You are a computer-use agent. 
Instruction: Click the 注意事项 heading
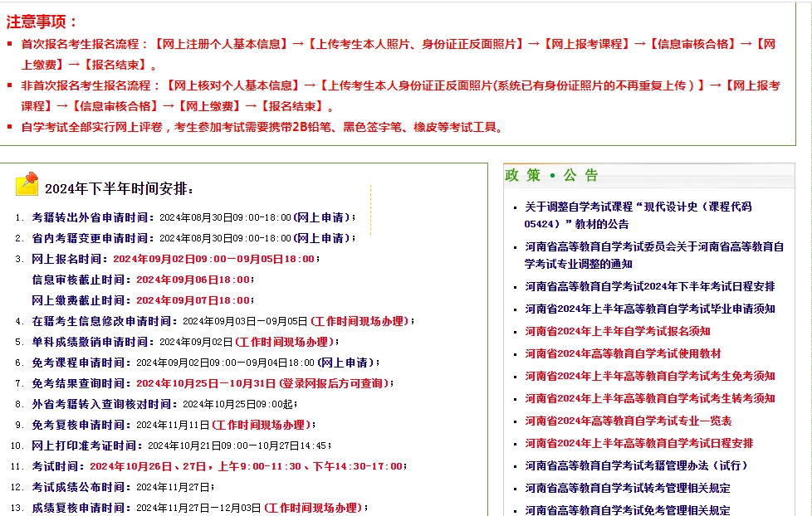pyautogui.click(x=42, y=22)
